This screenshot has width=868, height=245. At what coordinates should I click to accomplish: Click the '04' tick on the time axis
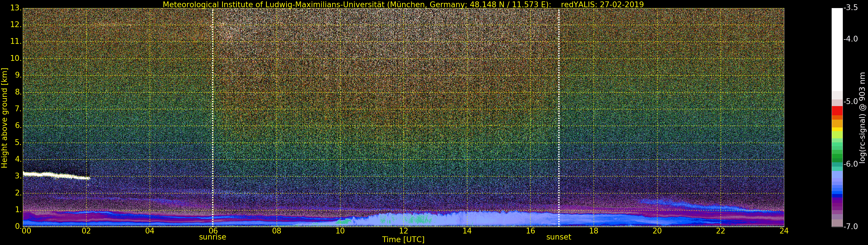coord(150,231)
